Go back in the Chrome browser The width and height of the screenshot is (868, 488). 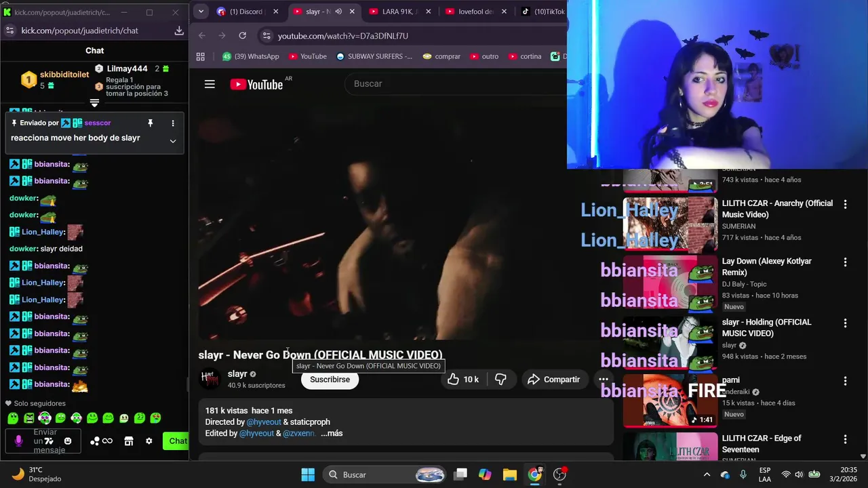202,35
